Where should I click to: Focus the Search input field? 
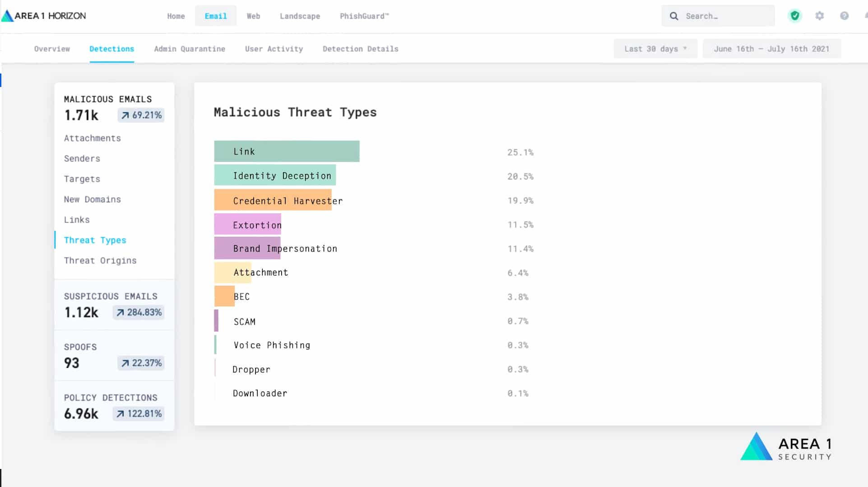pos(726,16)
